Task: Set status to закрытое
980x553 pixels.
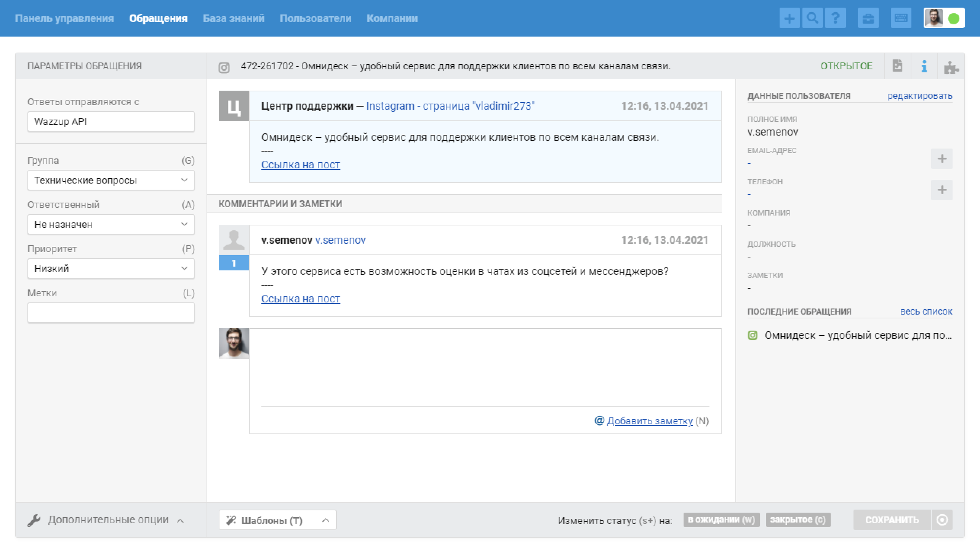Action: (798, 520)
